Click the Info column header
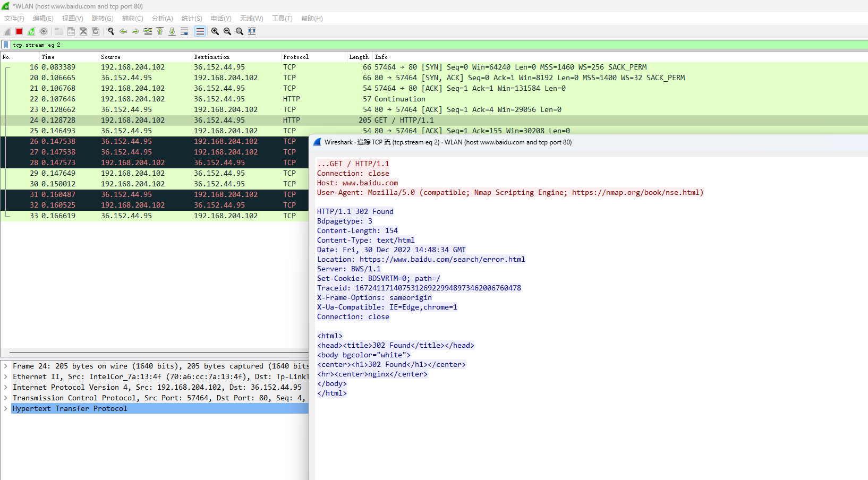The width and height of the screenshot is (868, 480). 620,57
